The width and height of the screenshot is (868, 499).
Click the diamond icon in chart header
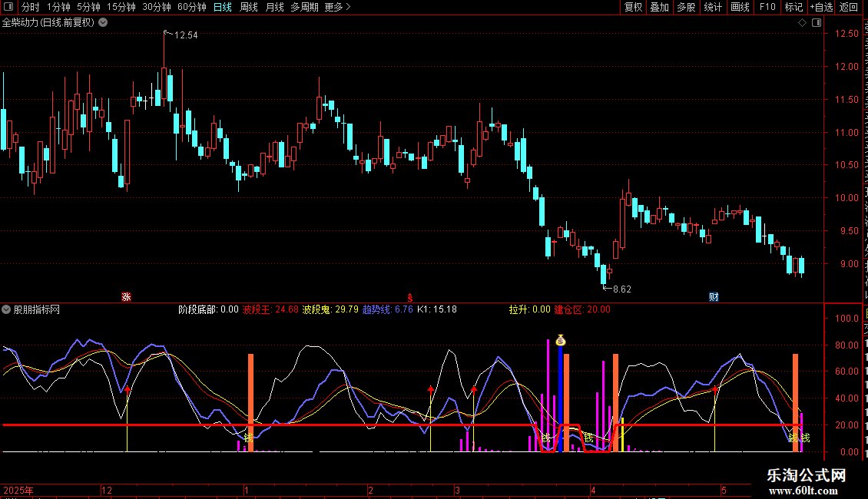coord(802,23)
